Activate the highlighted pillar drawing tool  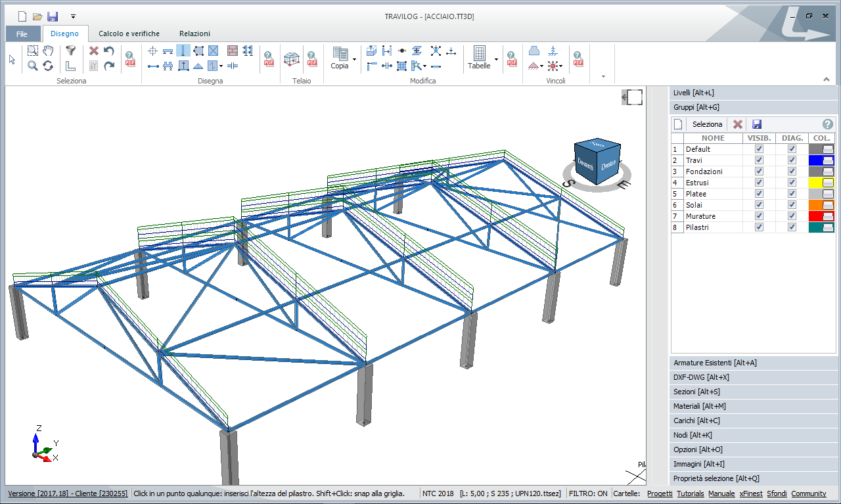coord(183,51)
